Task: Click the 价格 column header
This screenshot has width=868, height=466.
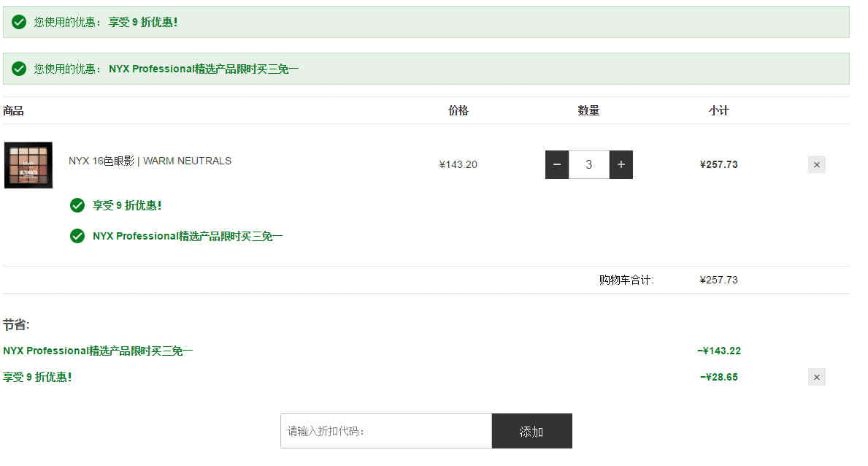Action: tap(458, 111)
